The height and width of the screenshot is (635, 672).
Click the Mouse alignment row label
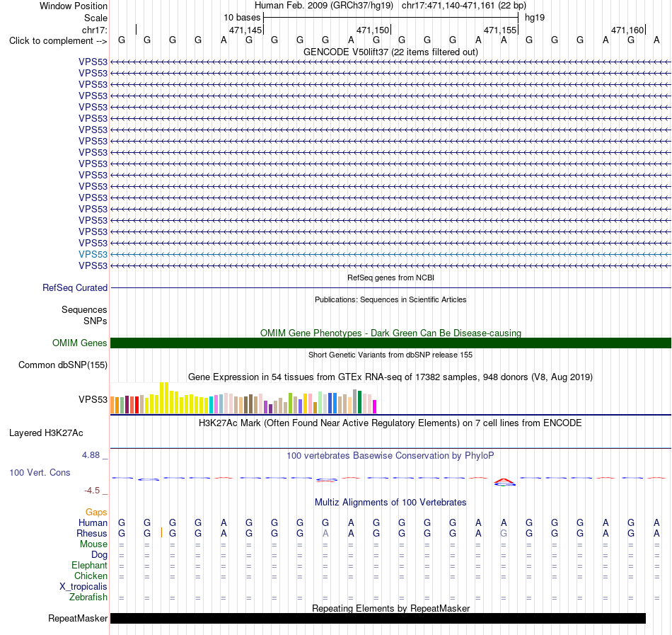pos(93,544)
